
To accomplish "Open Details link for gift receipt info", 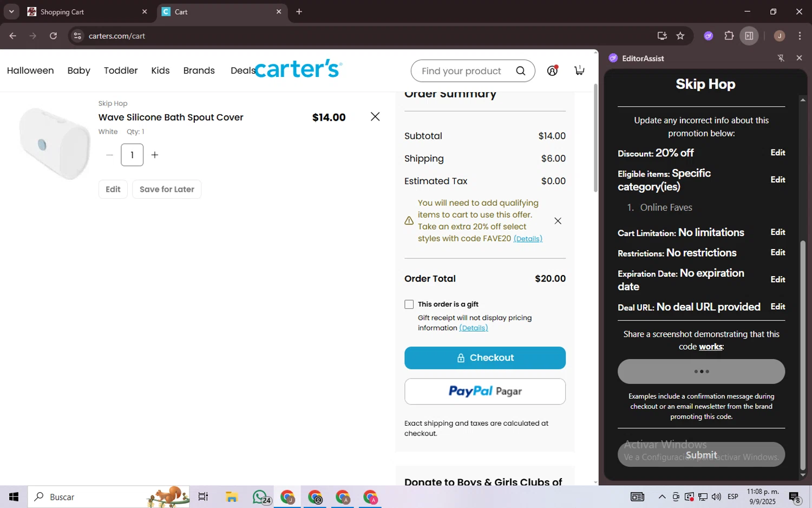I will (x=474, y=328).
